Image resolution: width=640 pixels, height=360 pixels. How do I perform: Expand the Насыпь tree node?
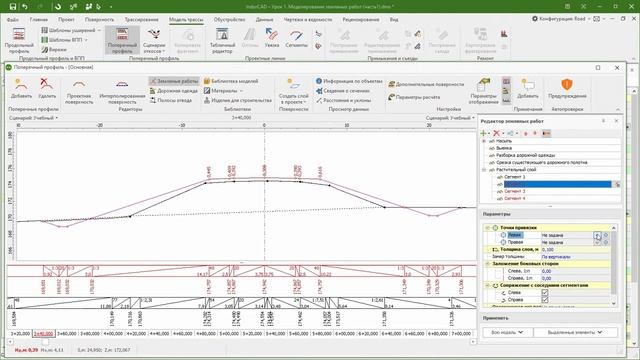point(484,141)
